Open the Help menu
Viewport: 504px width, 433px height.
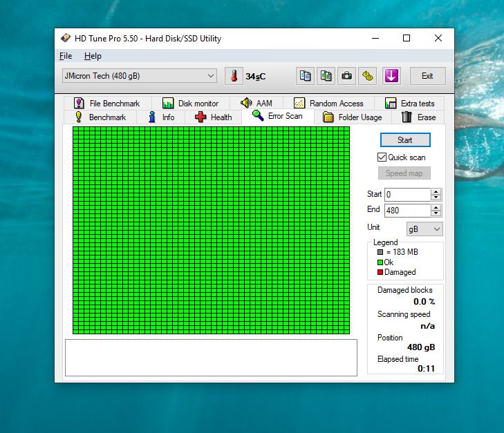coord(93,56)
